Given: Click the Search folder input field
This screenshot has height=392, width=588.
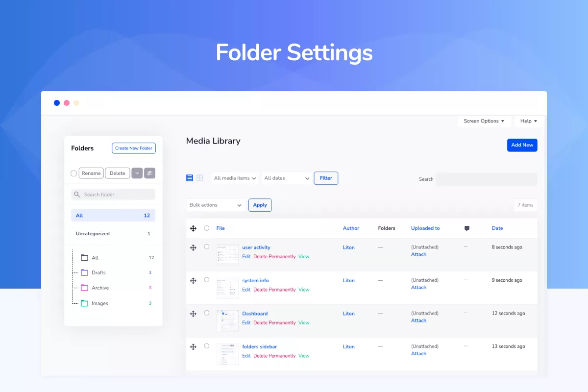Looking at the screenshot, I should pyautogui.click(x=118, y=195).
